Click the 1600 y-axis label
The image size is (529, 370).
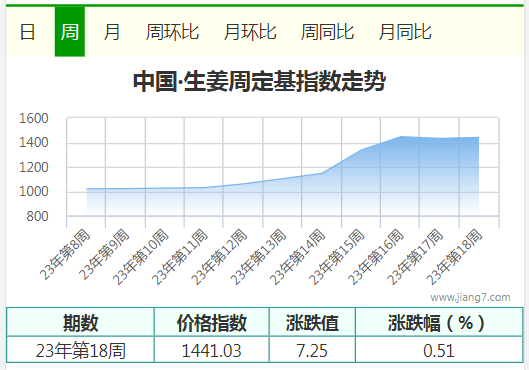(x=34, y=119)
